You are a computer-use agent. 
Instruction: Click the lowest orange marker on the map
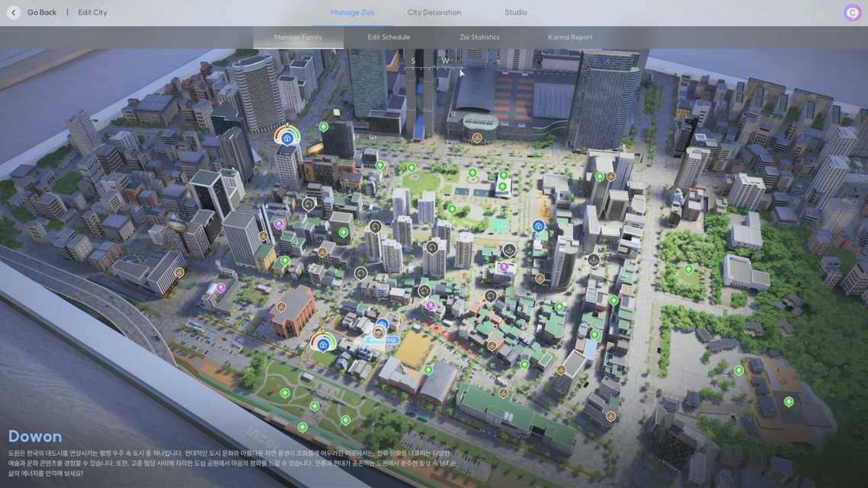pyautogui.click(x=610, y=416)
